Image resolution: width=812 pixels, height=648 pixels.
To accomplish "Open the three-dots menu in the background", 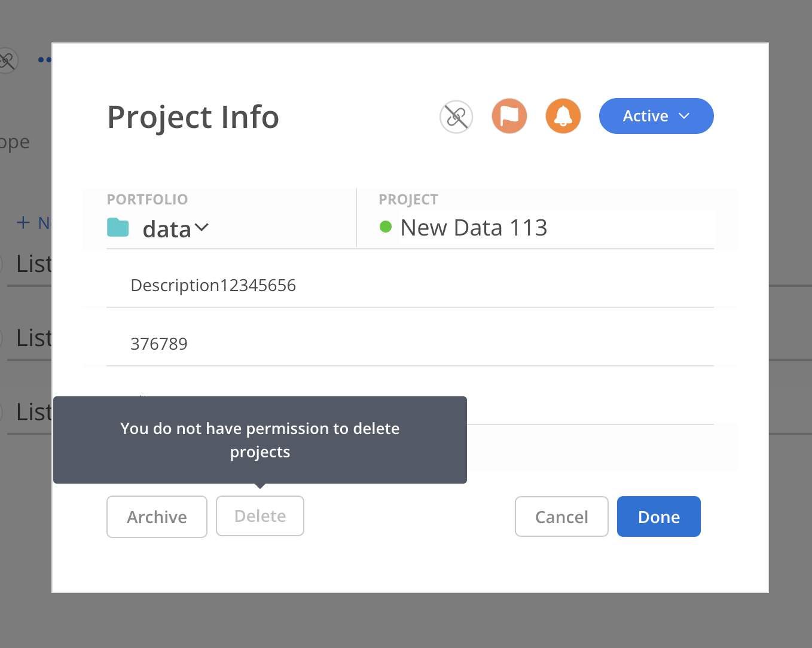I will click(44, 60).
